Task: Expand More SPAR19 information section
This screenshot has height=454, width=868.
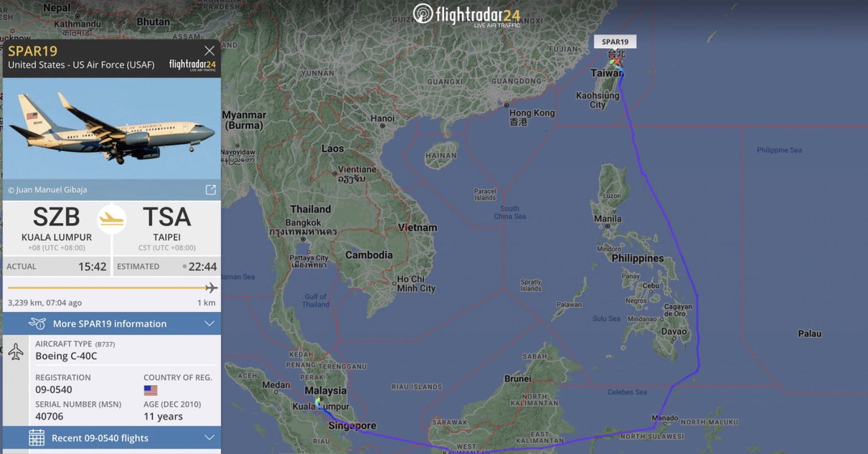Action: click(x=111, y=323)
